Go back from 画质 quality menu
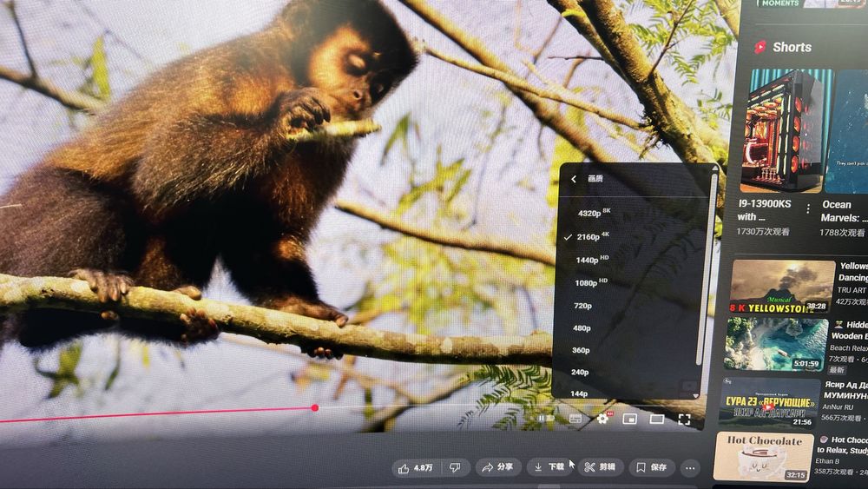868x489 pixels. (574, 178)
